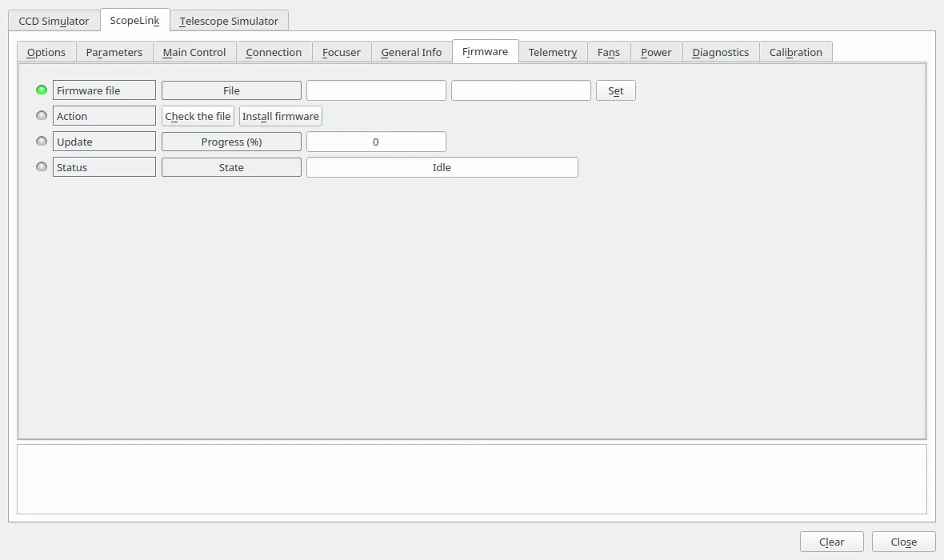The height and width of the screenshot is (560, 944).
Task: Select the ScopeLink device tab
Action: coord(135,20)
